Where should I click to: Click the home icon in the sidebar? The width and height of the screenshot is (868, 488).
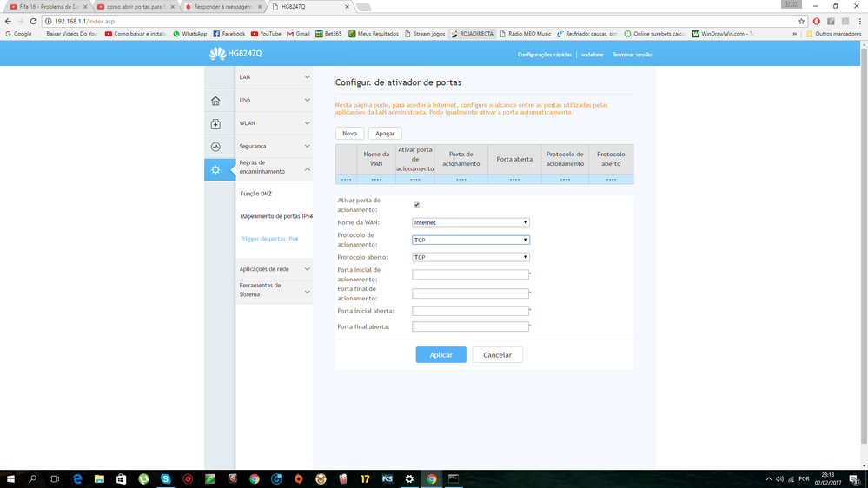click(x=215, y=101)
